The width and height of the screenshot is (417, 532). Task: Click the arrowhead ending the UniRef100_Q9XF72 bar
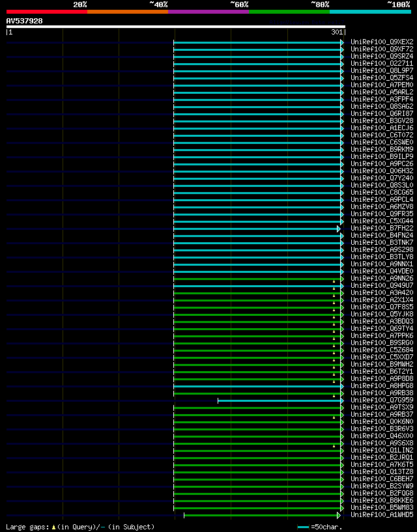click(x=342, y=49)
